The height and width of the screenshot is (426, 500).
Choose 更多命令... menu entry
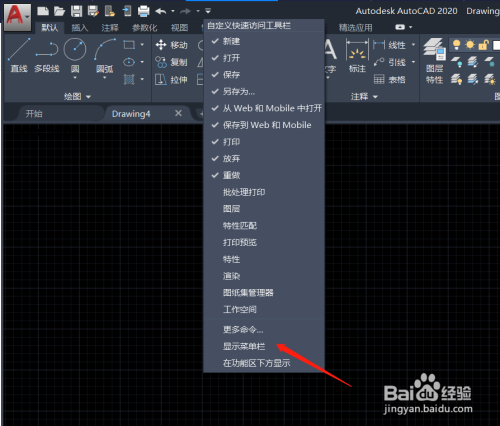pos(264,330)
